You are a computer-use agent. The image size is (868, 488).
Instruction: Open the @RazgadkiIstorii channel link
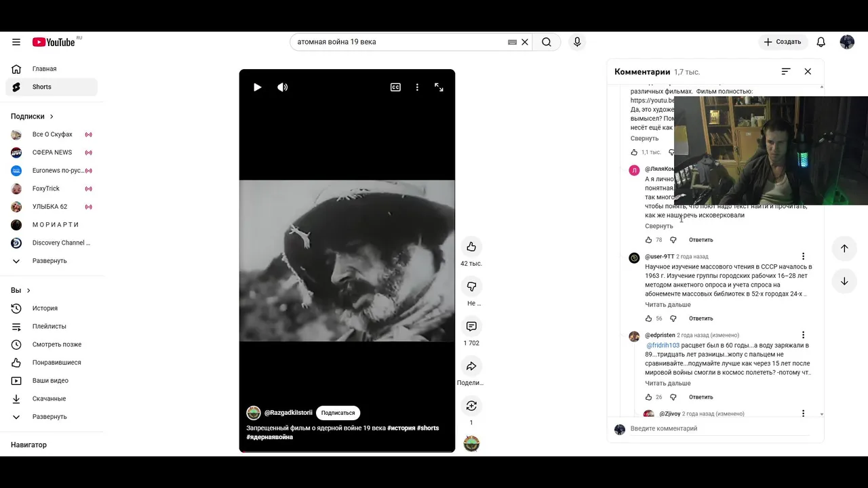pos(288,413)
